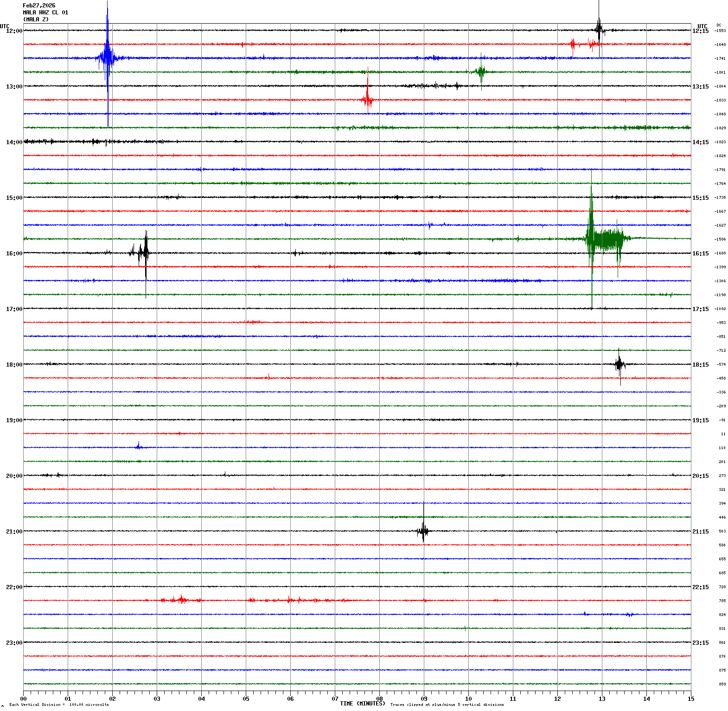Click the TIME (MINUTES) axis title
This screenshot has width=728, height=711.
(362, 704)
